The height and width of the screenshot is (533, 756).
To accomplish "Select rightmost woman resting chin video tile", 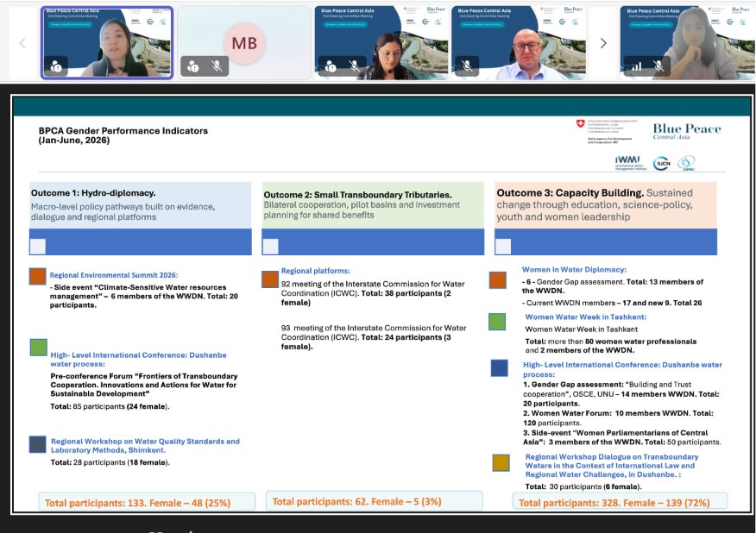I will (x=688, y=42).
